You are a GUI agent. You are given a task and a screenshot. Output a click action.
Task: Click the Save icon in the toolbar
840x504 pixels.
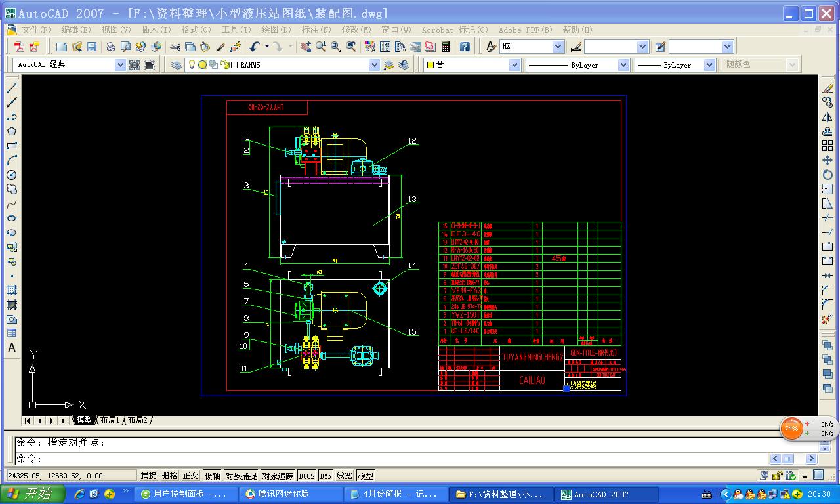click(92, 47)
